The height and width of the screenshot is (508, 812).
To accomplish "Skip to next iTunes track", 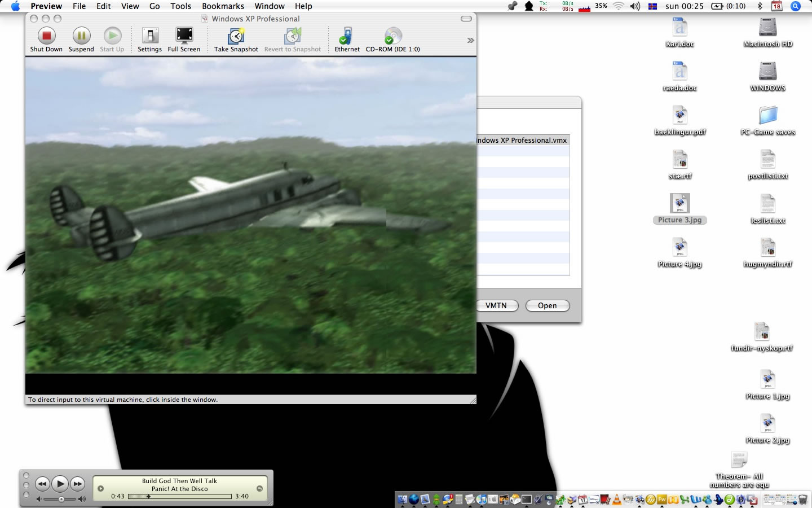I will click(78, 484).
